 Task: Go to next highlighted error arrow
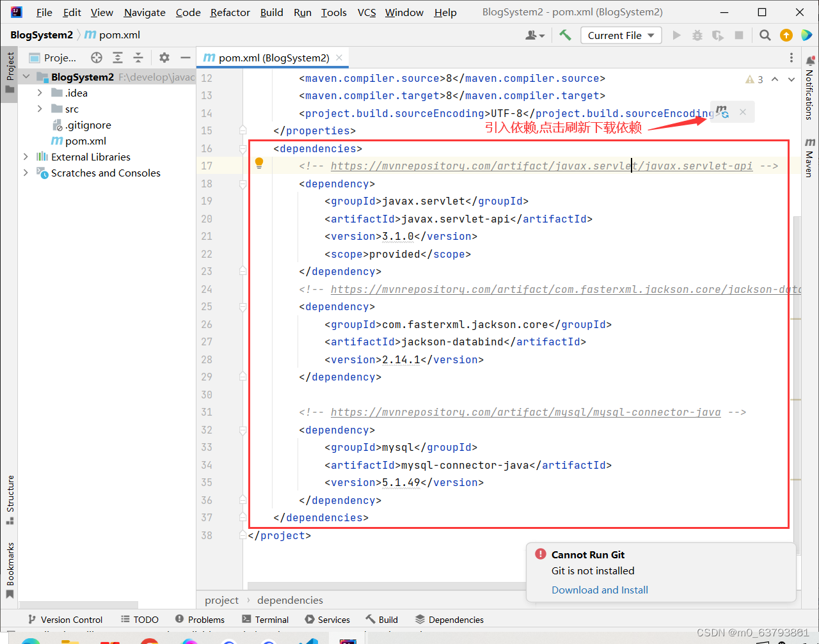pos(791,79)
